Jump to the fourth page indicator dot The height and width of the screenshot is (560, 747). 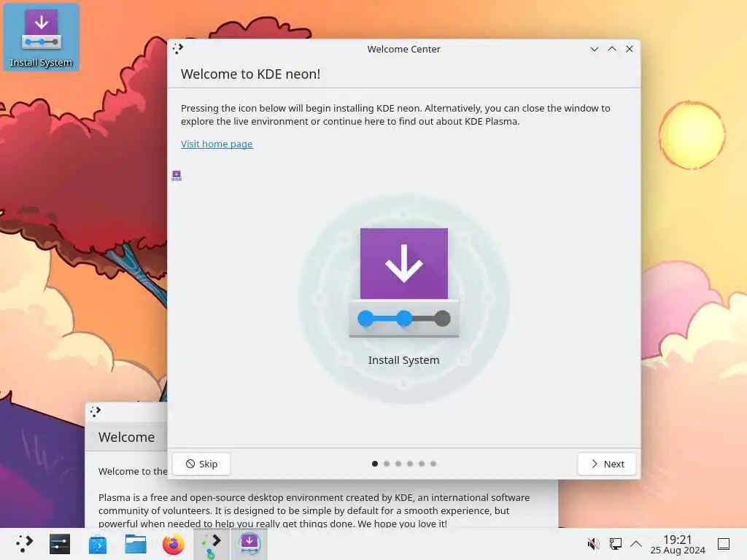click(x=410, y=464)
